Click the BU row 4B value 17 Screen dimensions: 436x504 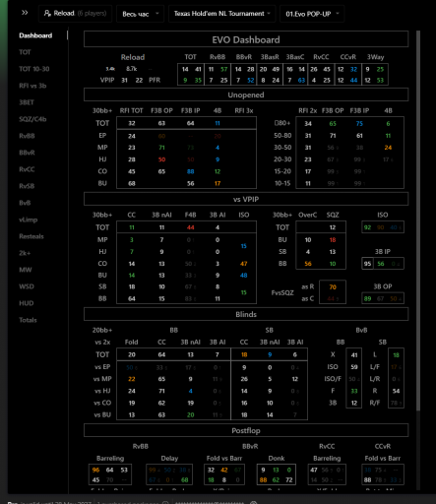pyautogui.click(x=218, y=183)
